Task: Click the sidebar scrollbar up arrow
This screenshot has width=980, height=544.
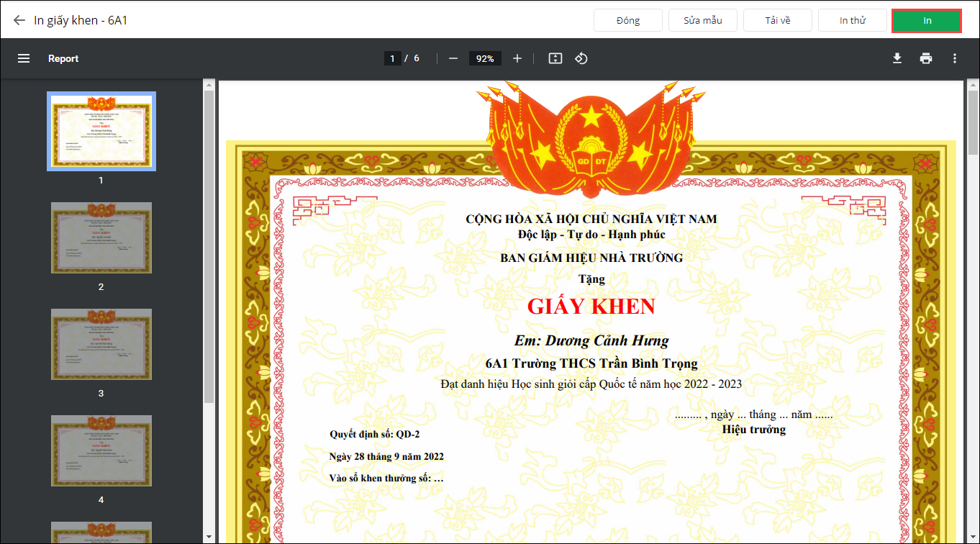Action: [209, 85]
